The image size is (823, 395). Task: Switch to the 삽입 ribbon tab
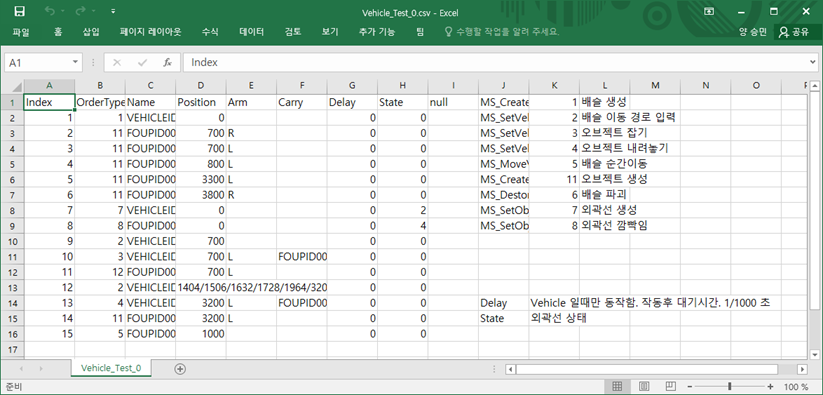pos(91,32)
